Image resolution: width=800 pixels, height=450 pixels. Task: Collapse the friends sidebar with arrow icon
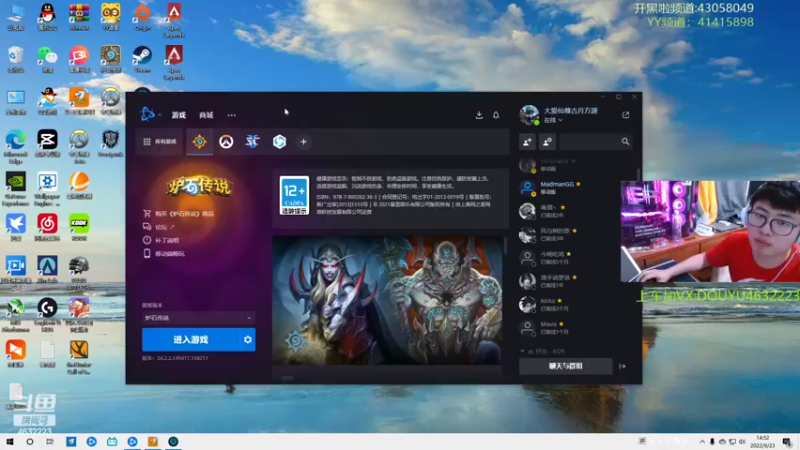(x=622, y=366)
